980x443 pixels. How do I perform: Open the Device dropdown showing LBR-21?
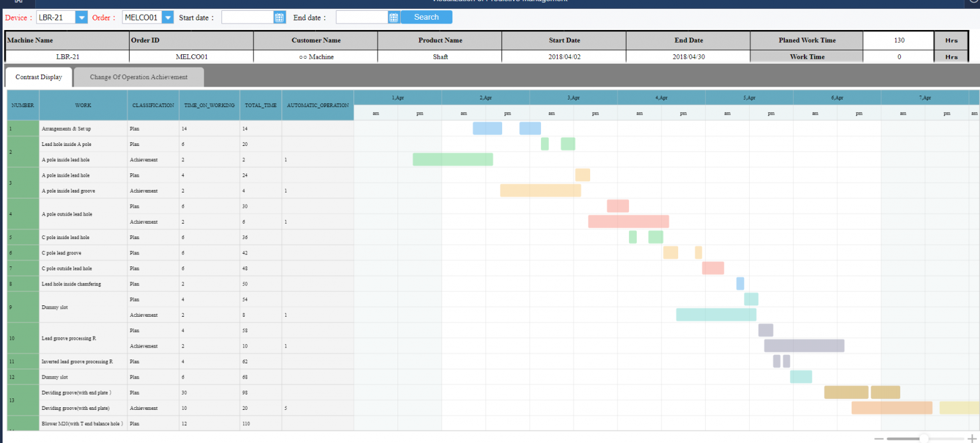point(81,18)
